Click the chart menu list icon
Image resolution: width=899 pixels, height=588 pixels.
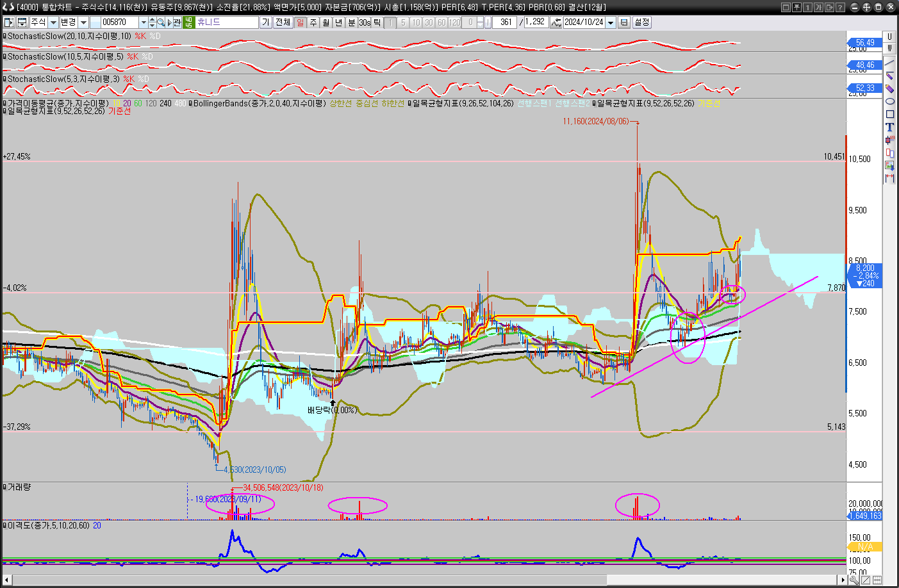22,22
